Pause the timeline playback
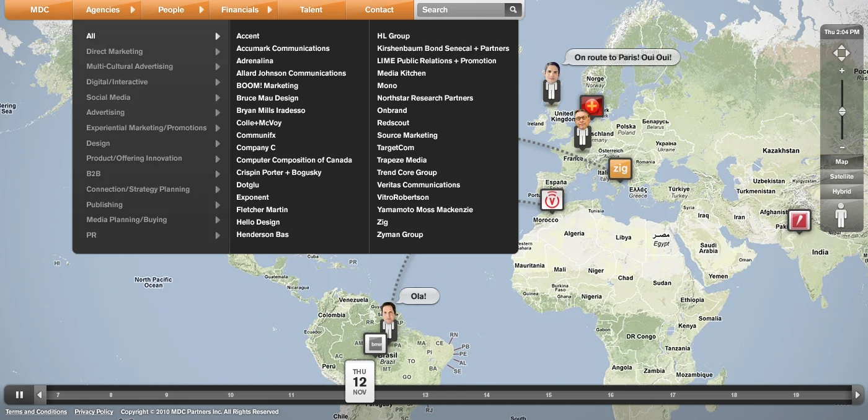 click(19, 395)
